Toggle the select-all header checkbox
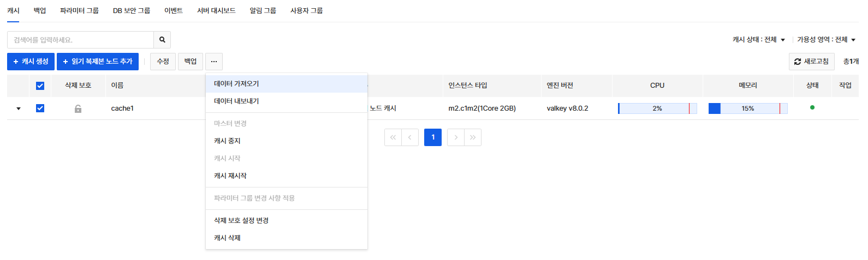Screen dimensions: 868x260 pyautogui.click(x=40, y=86)
